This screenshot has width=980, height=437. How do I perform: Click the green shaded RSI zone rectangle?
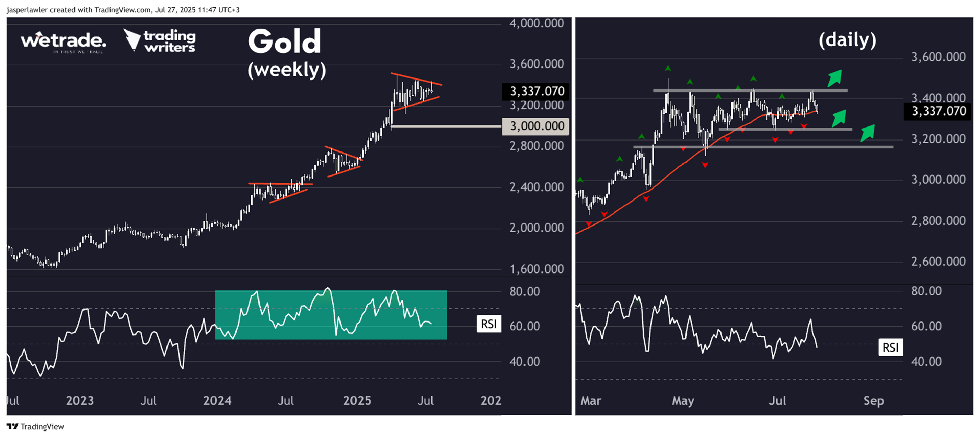point(330,315)
